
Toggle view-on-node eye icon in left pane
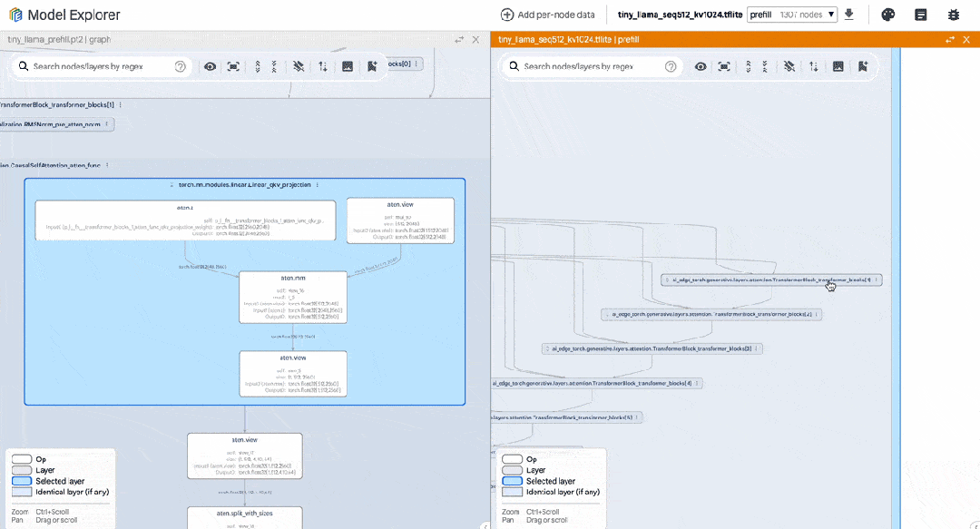[210, 66]
